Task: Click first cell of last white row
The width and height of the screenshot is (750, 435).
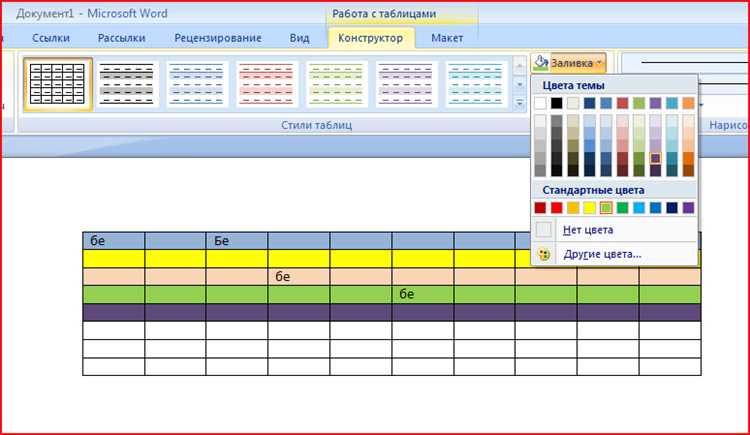Action: [114, 367]
